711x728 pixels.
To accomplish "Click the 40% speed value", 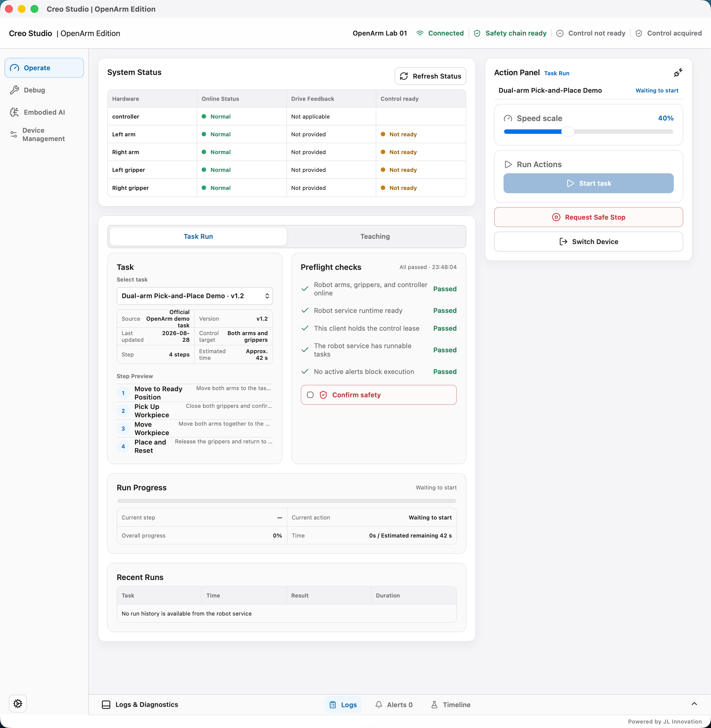I will 665,118.
